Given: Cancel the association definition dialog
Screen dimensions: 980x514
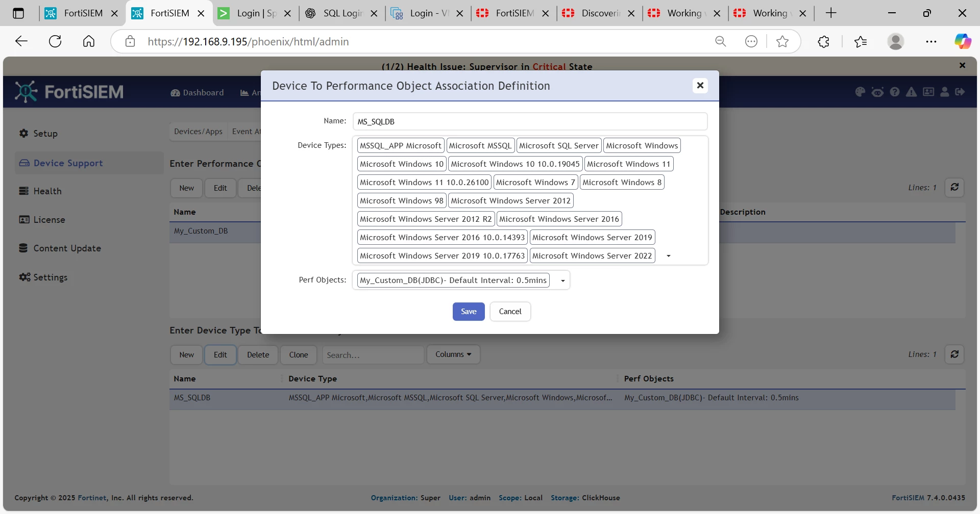Looking at the screenshot, I should point(510,312).
